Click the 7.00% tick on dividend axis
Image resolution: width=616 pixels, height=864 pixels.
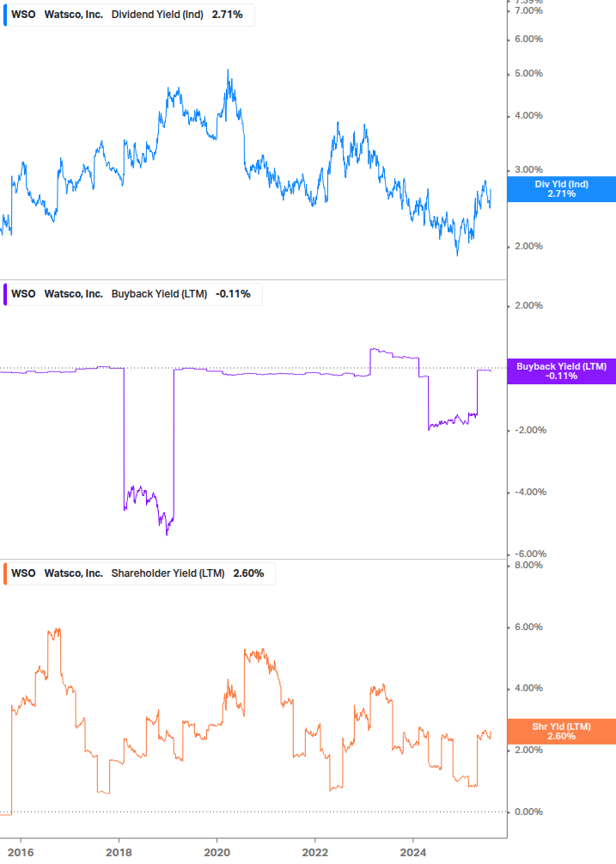(528, 10)
